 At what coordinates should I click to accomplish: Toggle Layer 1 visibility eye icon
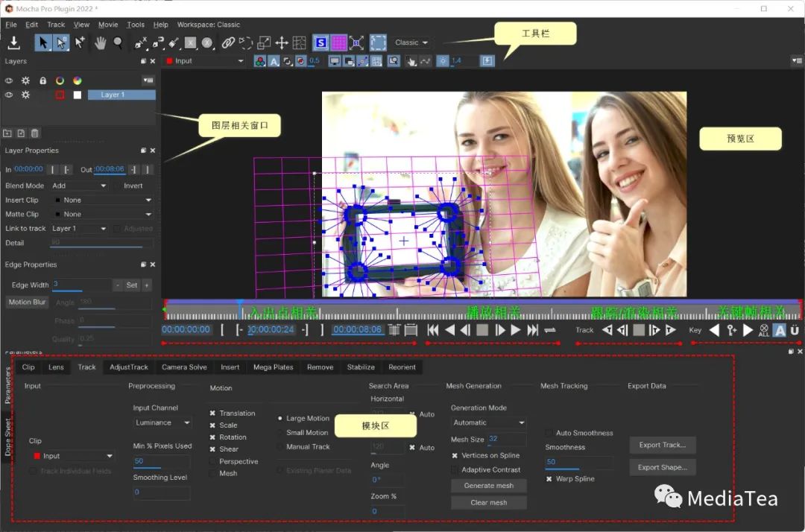(9, 95)
